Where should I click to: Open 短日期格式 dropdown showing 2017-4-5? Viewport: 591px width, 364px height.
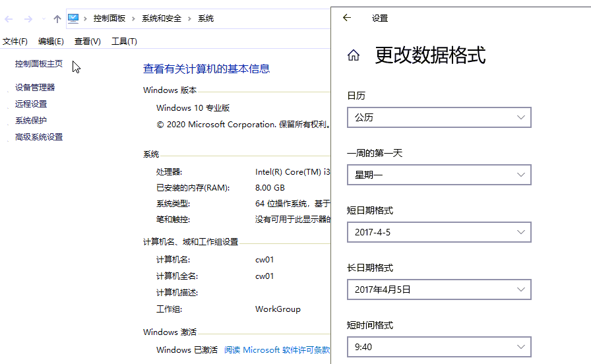point(439,232)
